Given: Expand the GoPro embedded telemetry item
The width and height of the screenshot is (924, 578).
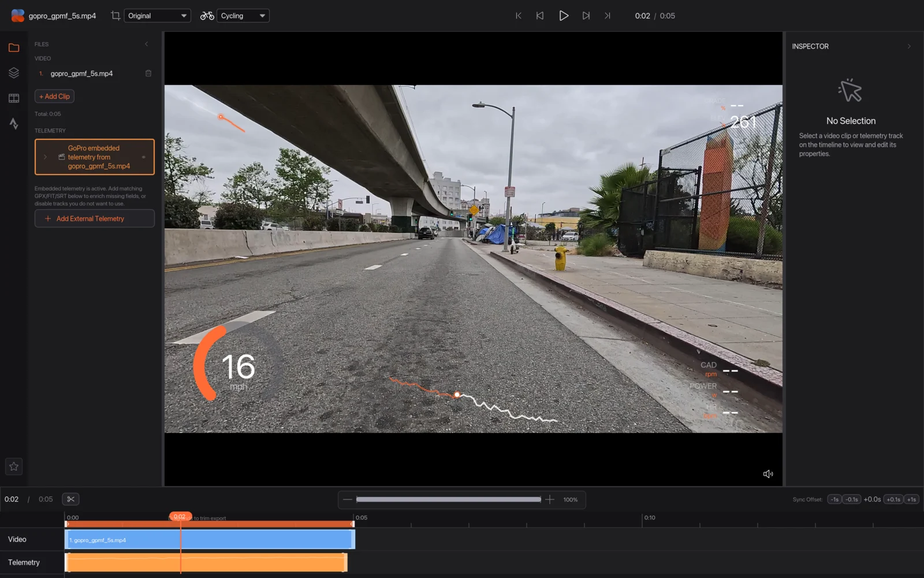Looking at the screenshot, I should [x=45, y=157].
